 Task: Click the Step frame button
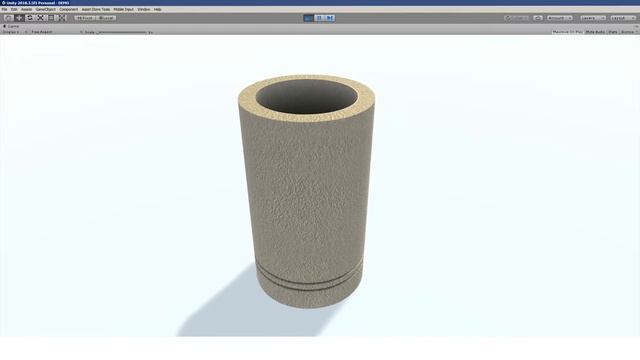point(330,18)
